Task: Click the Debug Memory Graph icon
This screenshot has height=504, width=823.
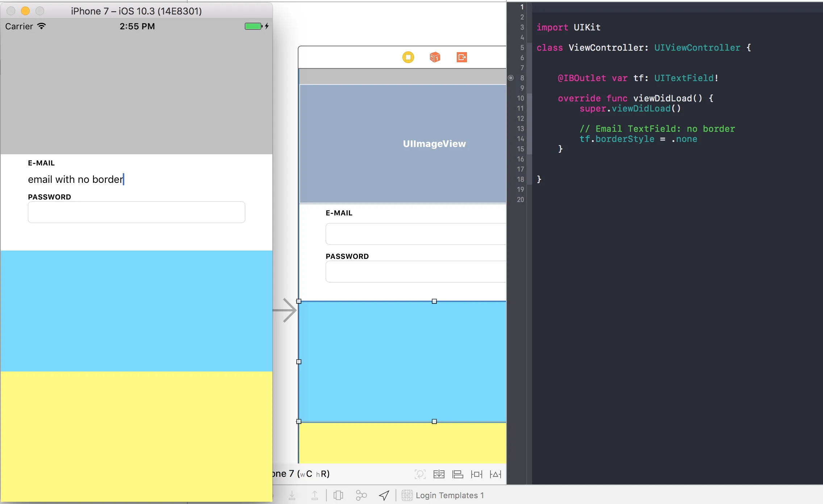Action: [x=361, y=495]
